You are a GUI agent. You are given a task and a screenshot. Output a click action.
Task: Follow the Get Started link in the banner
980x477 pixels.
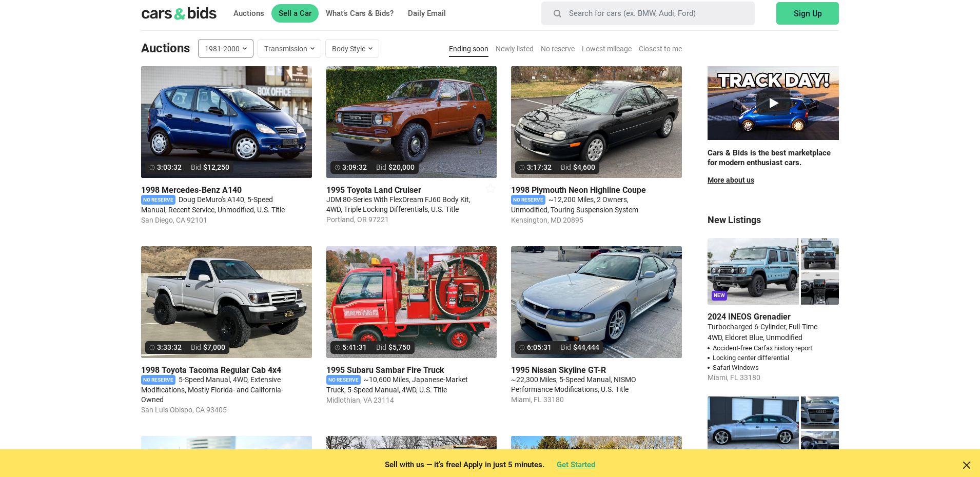[x=576, y=465]
